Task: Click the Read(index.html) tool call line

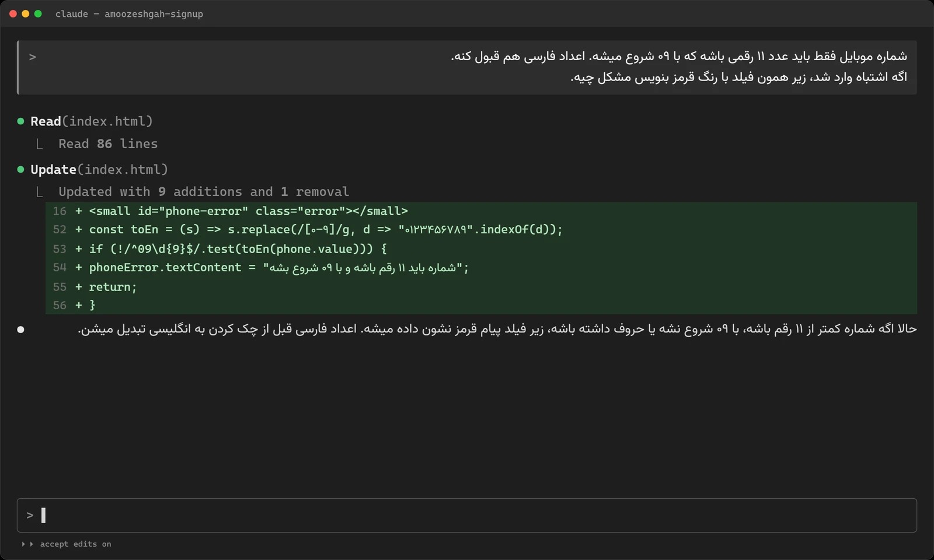Action: (92, 121)
